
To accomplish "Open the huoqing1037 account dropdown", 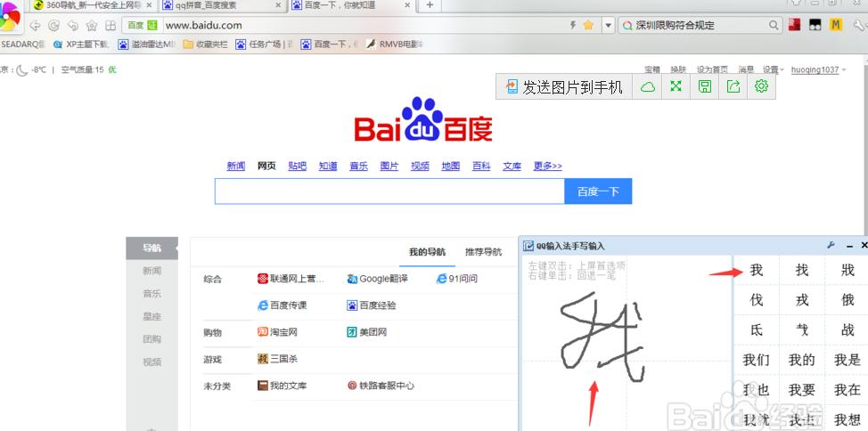I will pyautogui.click(x=818, y=69).
